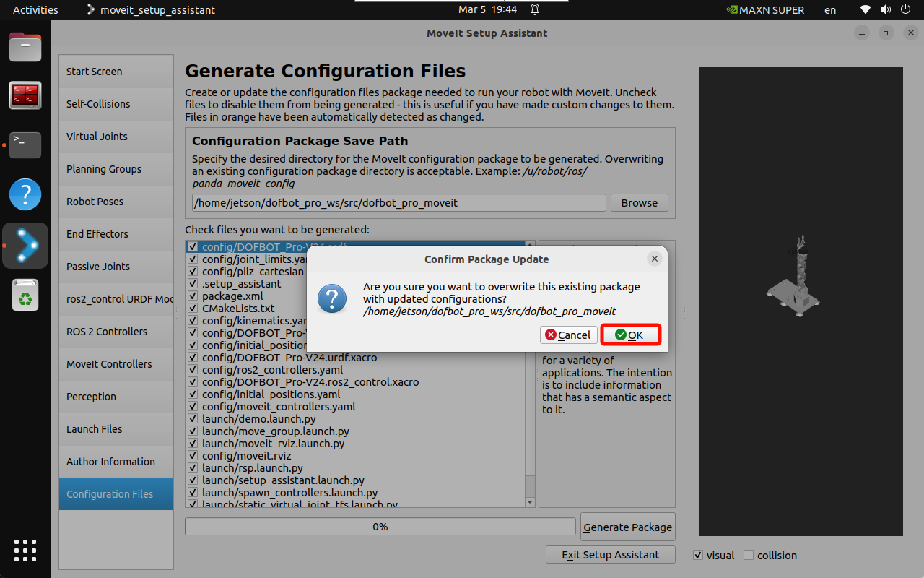Select the Configuration Files tab
The image size is (924, 578).
116,494
